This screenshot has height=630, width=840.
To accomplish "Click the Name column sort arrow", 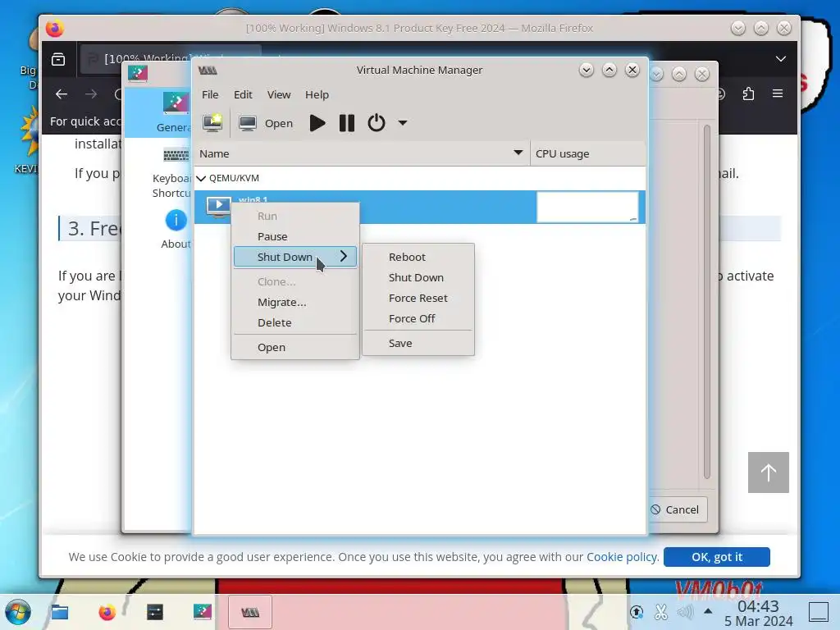I will pyautogui.click(x=518, y=153).
